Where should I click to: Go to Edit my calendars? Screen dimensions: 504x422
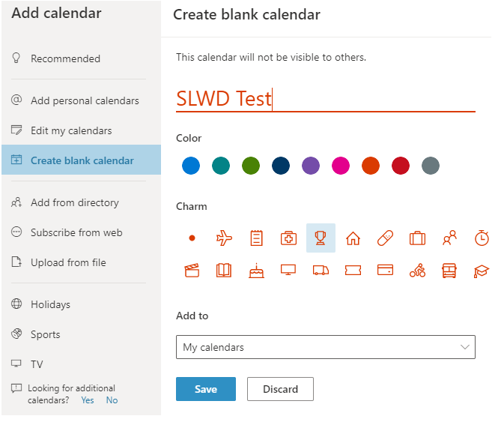71,130
